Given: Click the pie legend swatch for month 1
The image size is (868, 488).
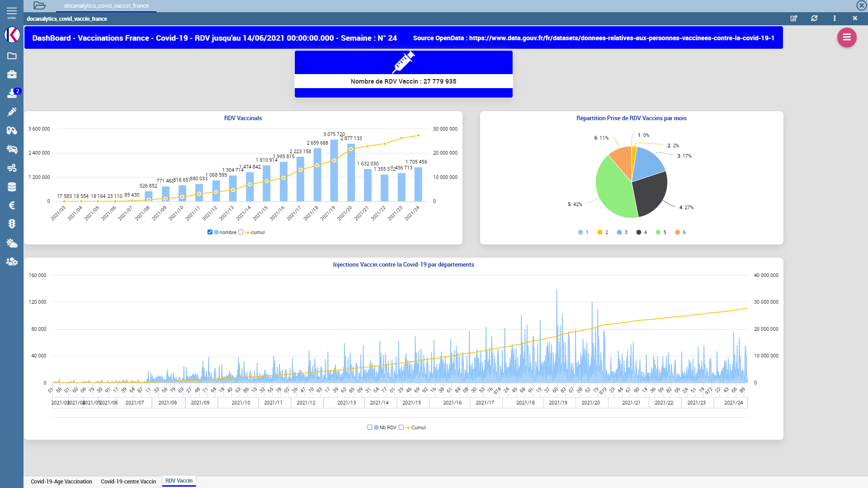Looking at the screenshot, I should [x=580, y=232].
